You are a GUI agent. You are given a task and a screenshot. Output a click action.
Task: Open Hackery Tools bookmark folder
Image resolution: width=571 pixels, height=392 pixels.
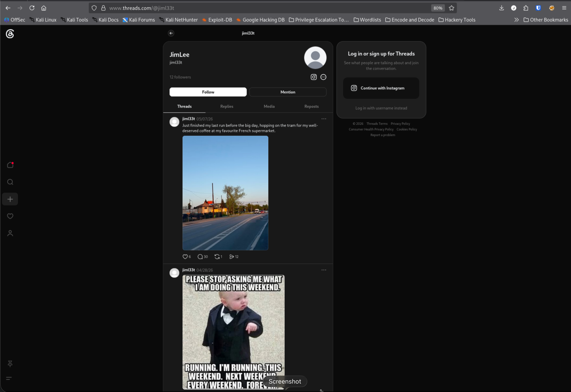(x=457, y=20)
